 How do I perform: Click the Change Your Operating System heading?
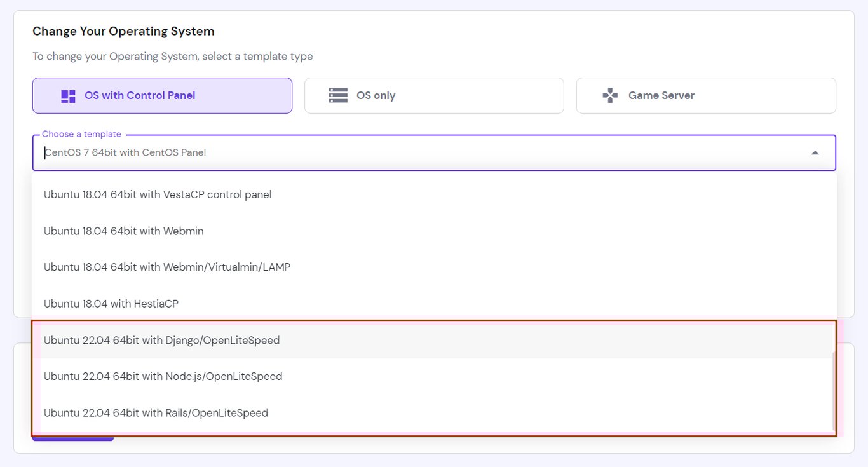[123, 30]
